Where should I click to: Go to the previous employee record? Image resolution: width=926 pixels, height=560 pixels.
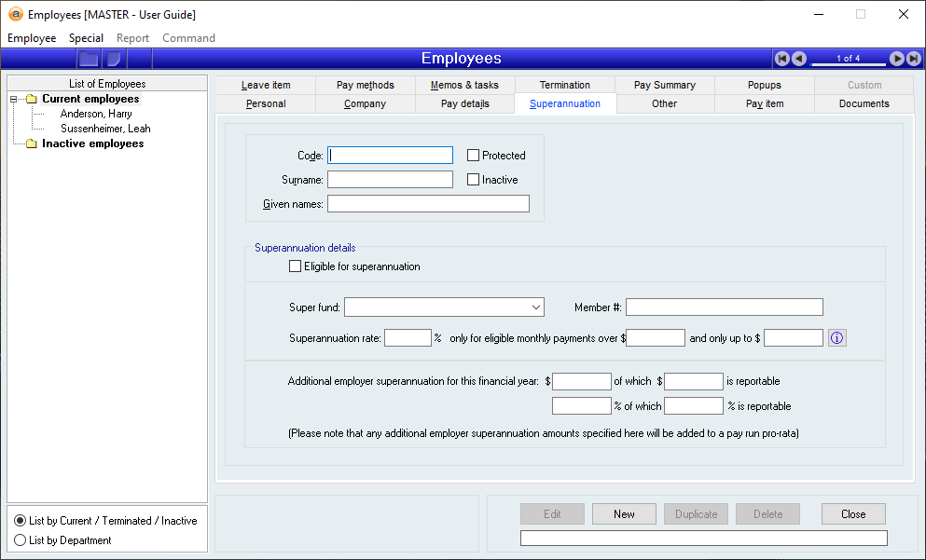click(799, 59)
